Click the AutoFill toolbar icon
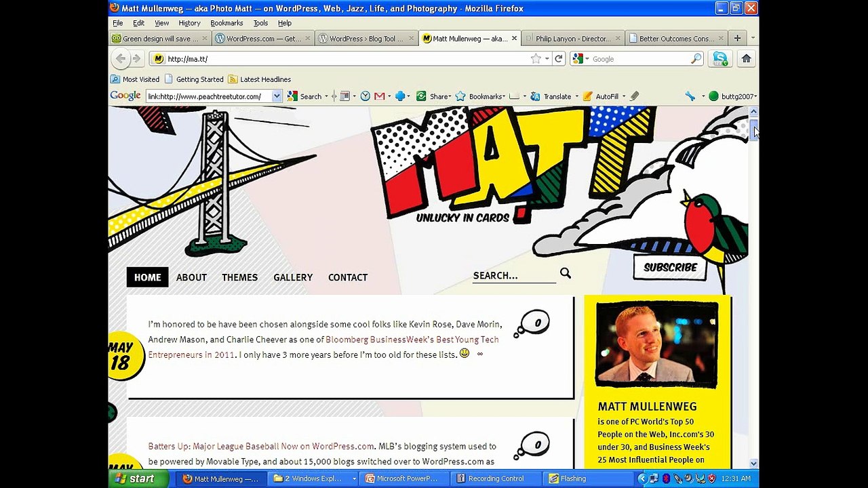 [587, 96]
